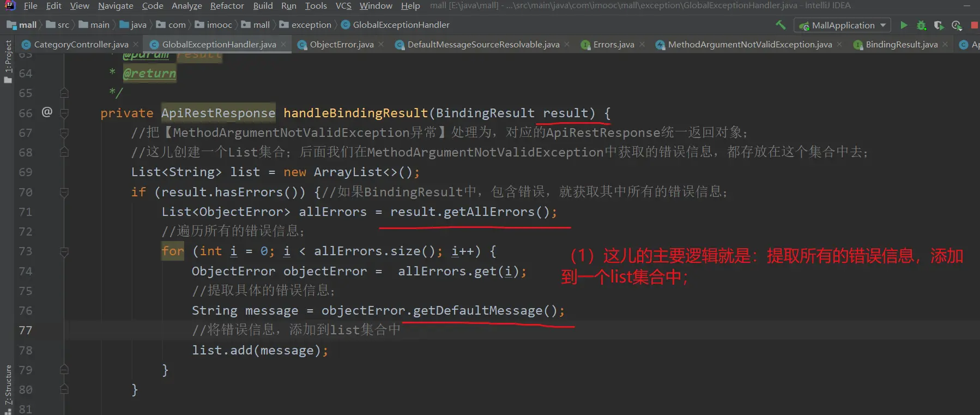The image size is (980, 415).
Task: Run MallApplication with Coverage shield icon
Action: pos(939,25)
